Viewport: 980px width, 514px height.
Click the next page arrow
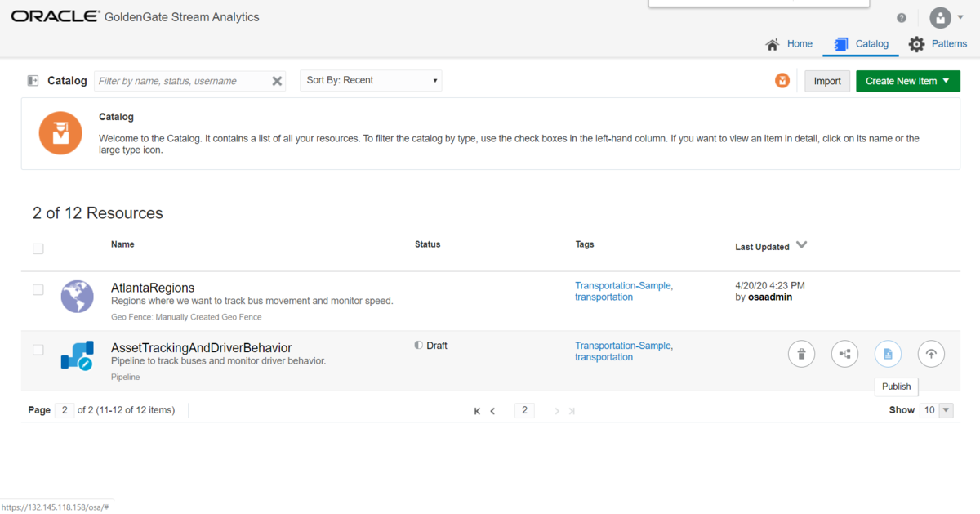(557, 411)
